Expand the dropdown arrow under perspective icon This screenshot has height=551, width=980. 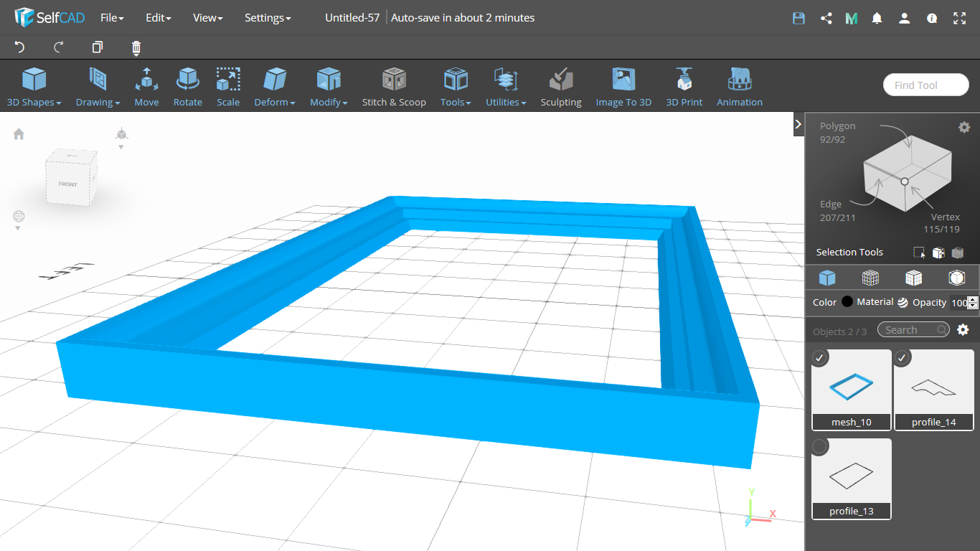(x=121, y=147)
